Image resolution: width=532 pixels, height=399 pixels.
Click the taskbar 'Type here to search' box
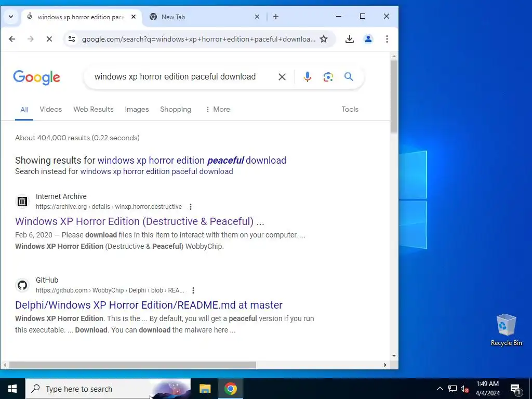click(108, 389)
